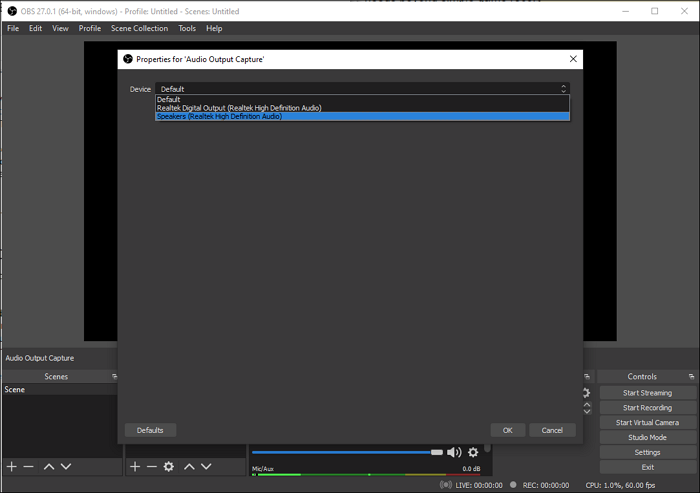Screen dimensions: 700x493
Task: Click Start Streaming
Action: pos(647,393)
